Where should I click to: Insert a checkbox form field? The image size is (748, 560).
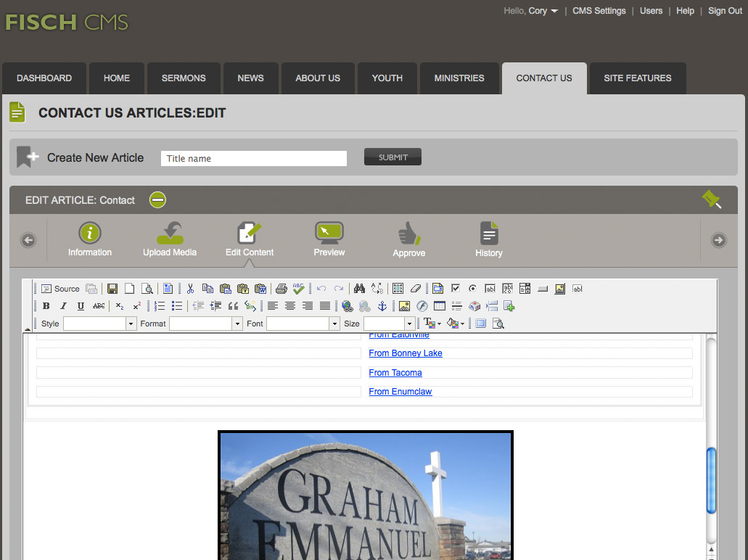click(x=456, y=289)
